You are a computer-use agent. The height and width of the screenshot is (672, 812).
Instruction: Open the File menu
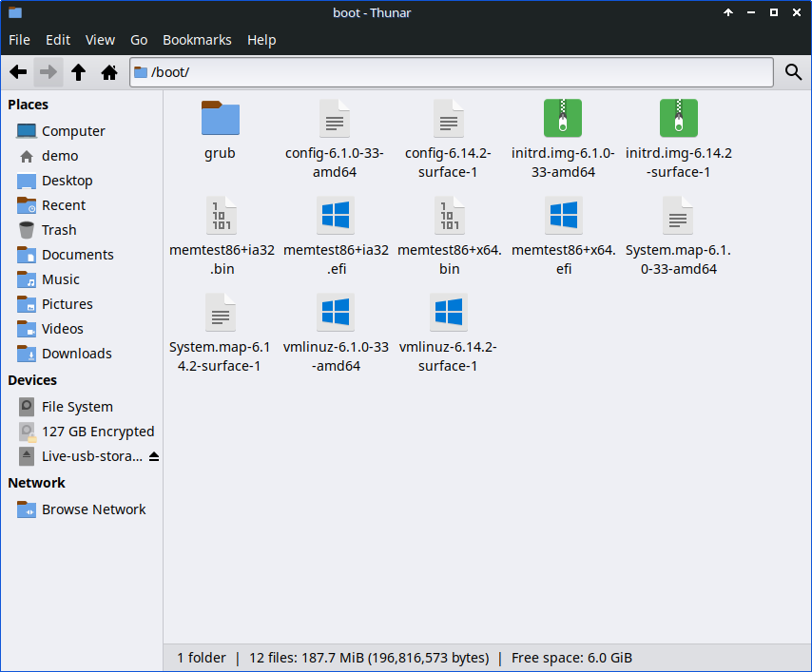click(x=20, y=40)
